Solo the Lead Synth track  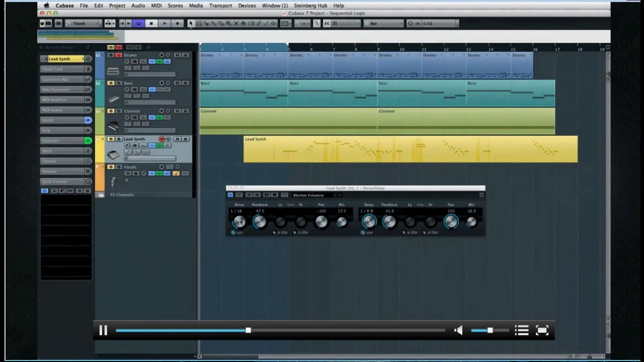(119, 139)
